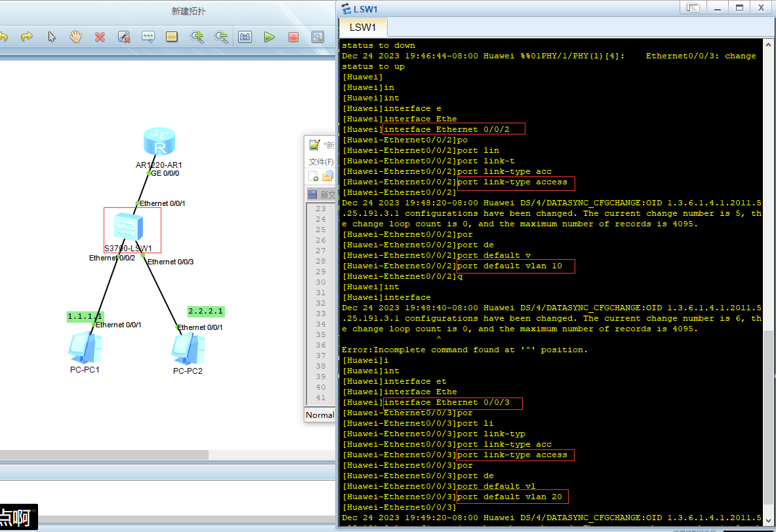Minimize the LSW1 terminal window

point(717,7)
